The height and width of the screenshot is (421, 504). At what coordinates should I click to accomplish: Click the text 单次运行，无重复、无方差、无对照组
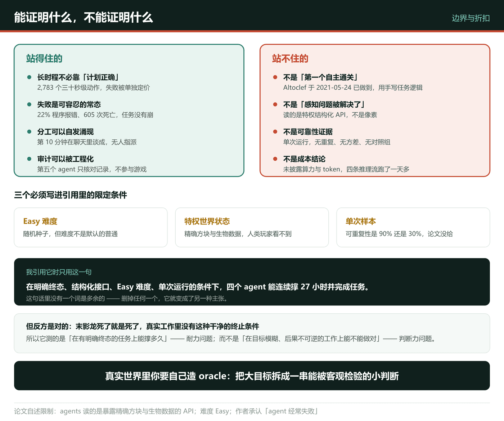click(337, 142)
